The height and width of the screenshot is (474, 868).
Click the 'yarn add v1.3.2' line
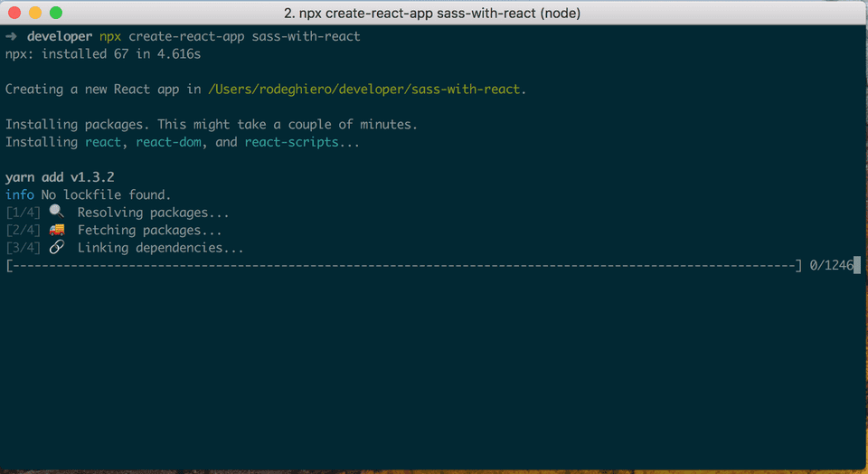click(x=60, y=177)
